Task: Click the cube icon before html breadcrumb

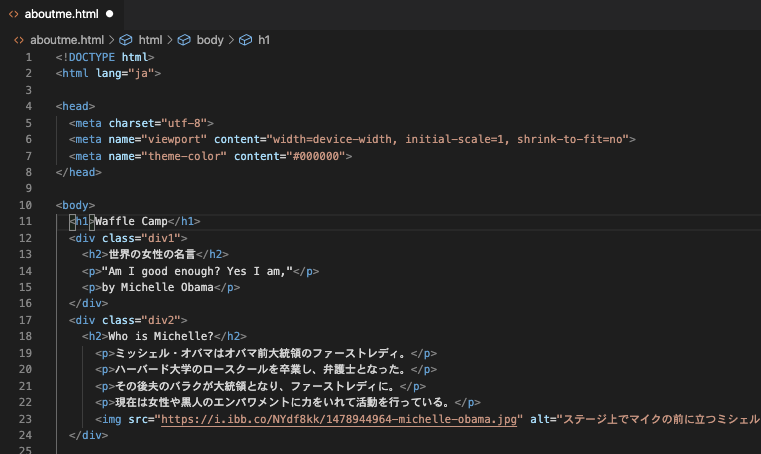Action: click(126, 40)
